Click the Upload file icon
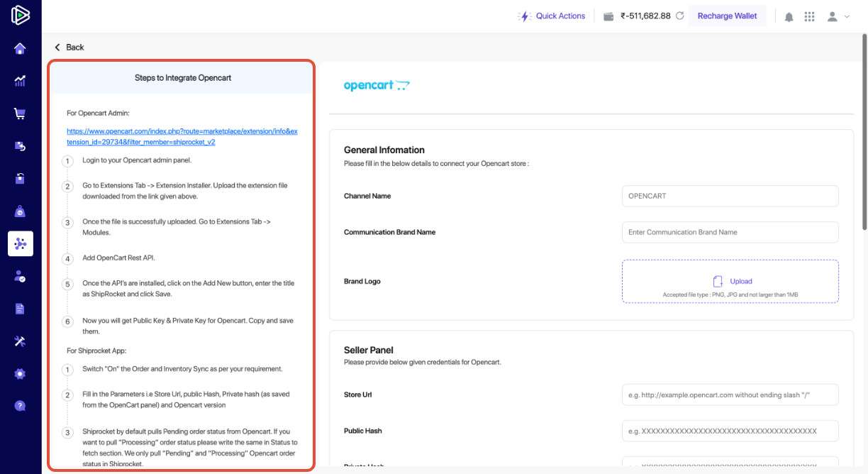The image size is (868, 474). coord(718,281)
